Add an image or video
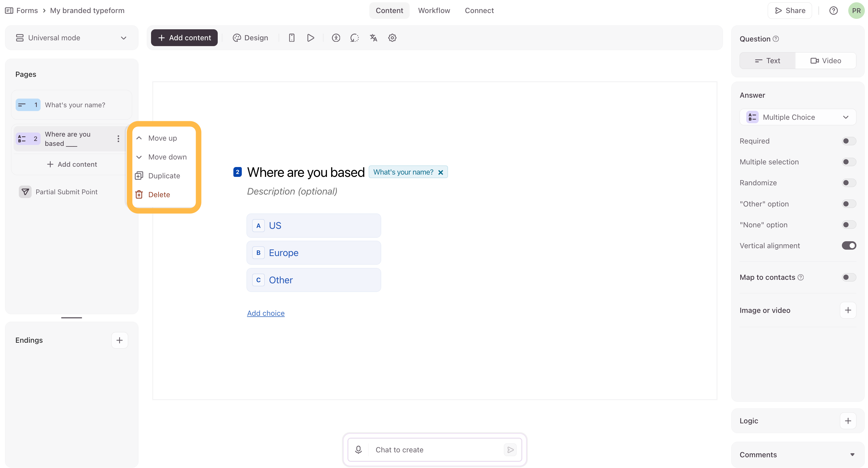Screen dimensions: 868x468 coord(848,310)
